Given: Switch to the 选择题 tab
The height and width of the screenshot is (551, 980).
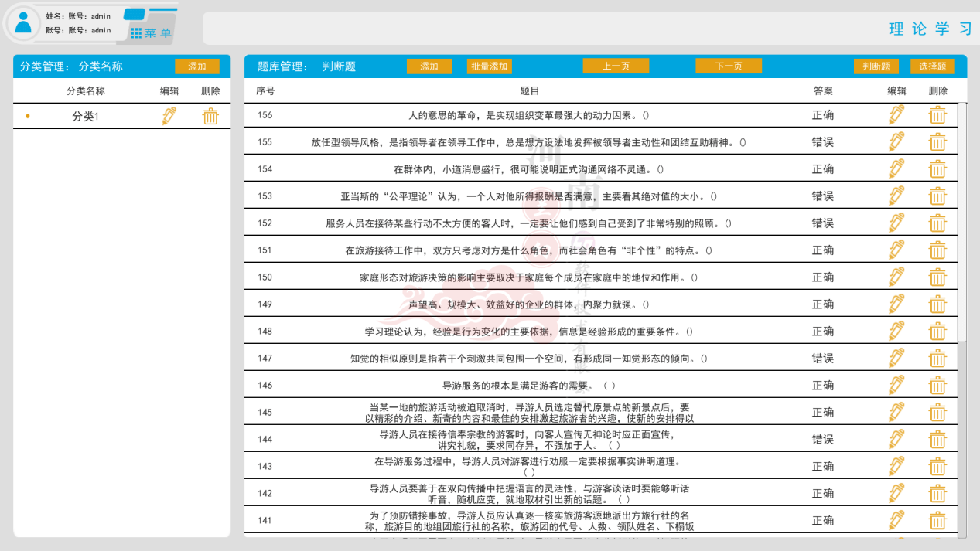Looking at the screenshot, I should click(x=933, y=66).
